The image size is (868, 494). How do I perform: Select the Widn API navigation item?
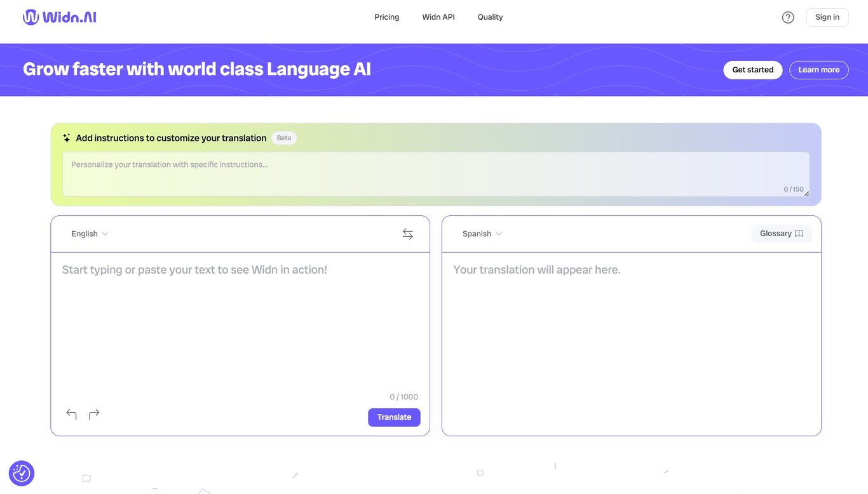[x=438, y=15]
